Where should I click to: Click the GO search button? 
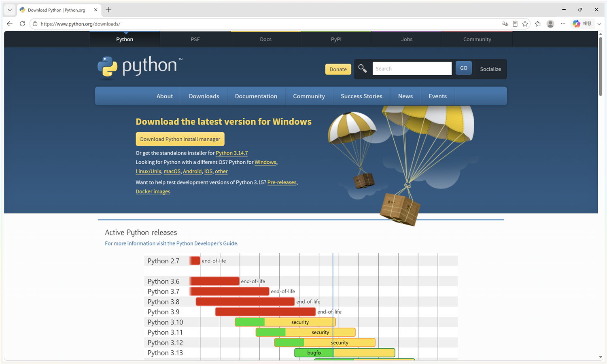click(x=464, y=68)
